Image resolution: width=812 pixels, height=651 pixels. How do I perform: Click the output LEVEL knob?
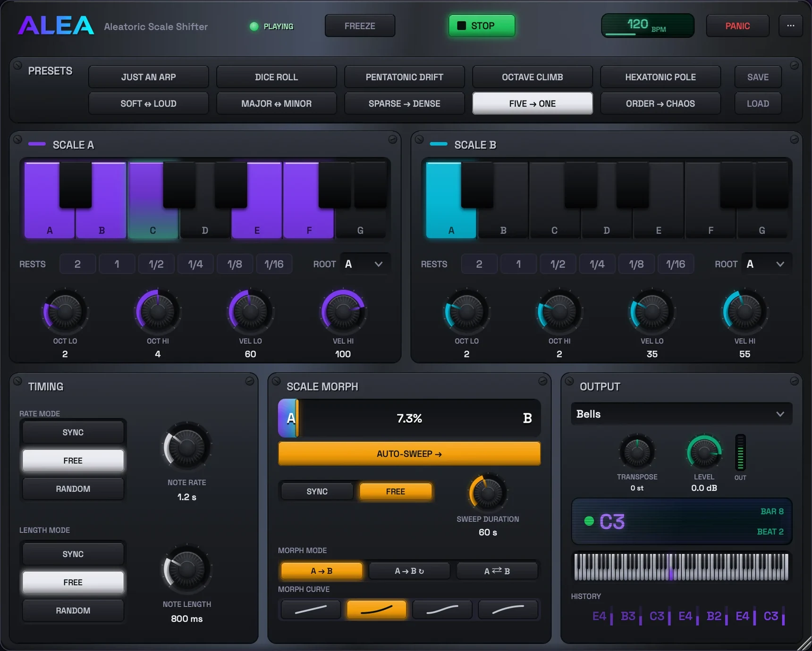point(704,452)
